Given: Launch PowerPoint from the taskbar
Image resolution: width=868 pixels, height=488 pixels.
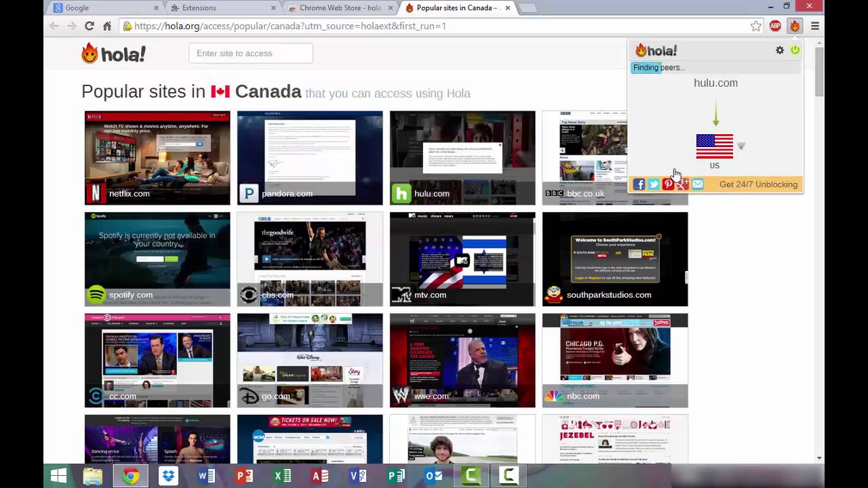Looking at the screenshot, I should (244, 476).
